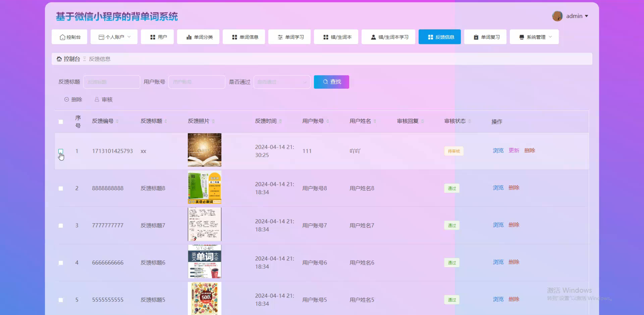
Task: Open the admin user dropdown arrow
Action: tap(586, 16)
